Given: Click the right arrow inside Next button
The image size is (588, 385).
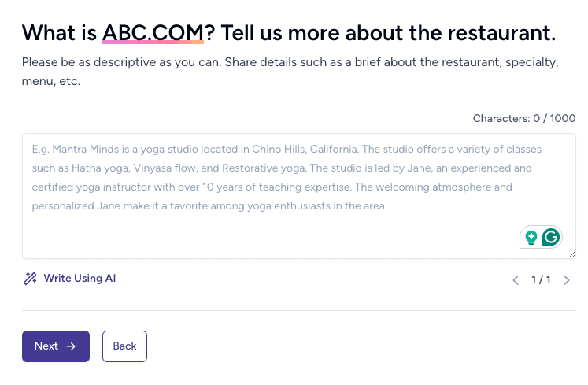Looking at the screenshot, I should tap(71, 346).
